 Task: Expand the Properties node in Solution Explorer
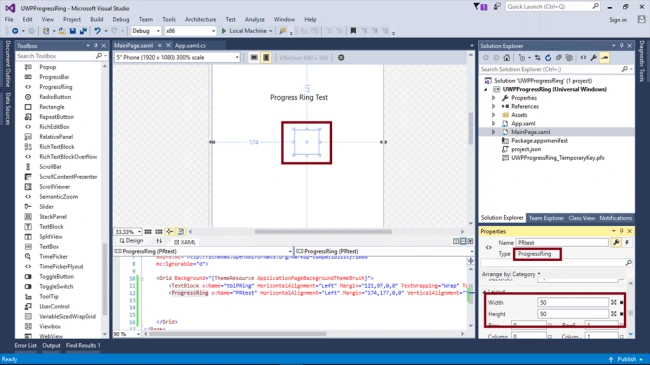click(x=493, y=98)
